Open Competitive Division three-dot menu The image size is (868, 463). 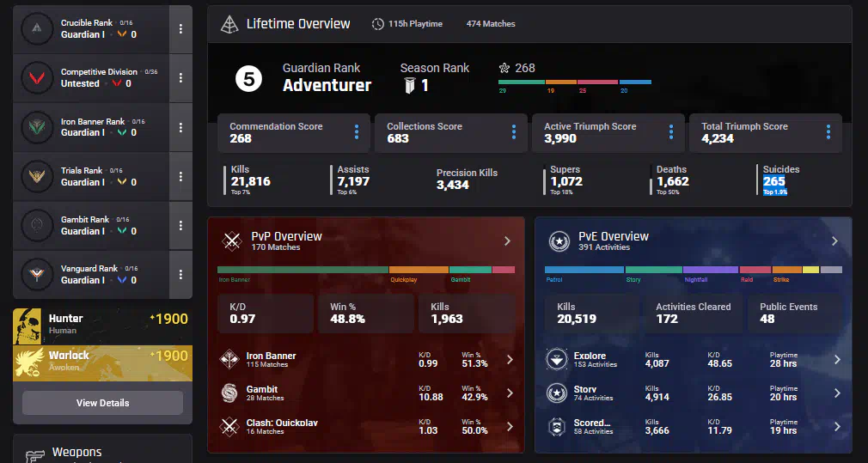[180, 78]
